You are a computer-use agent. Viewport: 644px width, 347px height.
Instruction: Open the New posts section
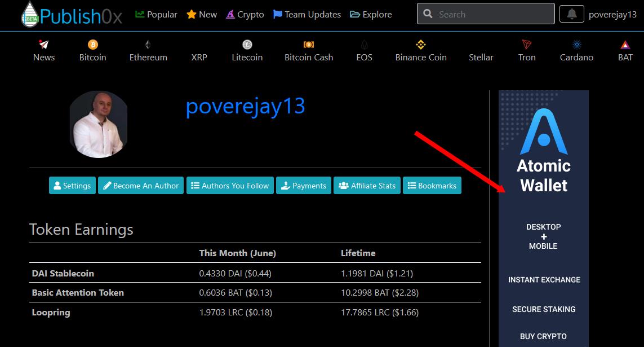(x=202, y=15)
